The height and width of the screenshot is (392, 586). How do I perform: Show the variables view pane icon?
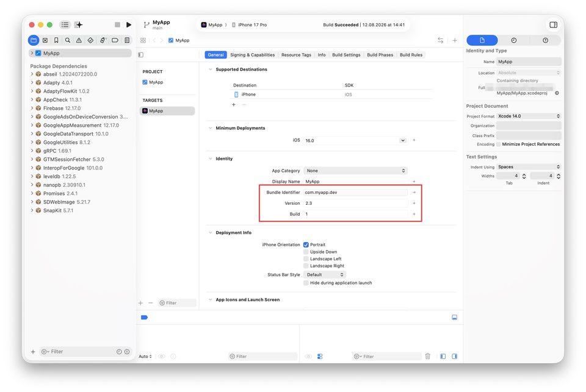443,356
